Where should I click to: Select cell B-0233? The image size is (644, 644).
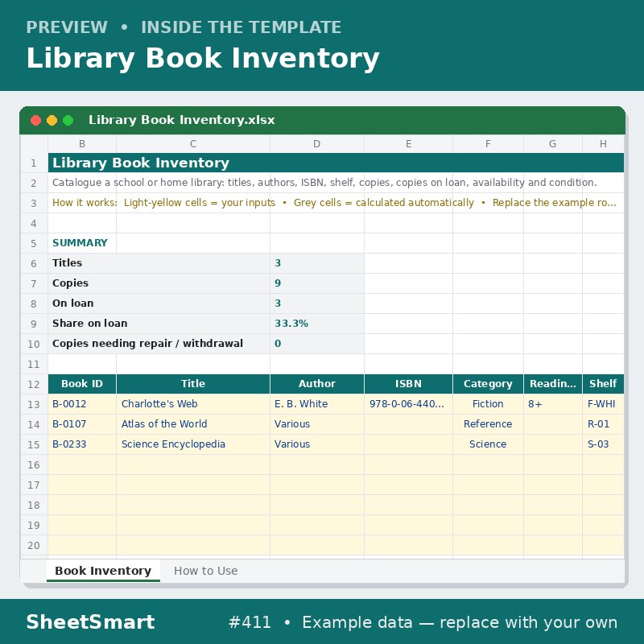click(x=82, y=444)
